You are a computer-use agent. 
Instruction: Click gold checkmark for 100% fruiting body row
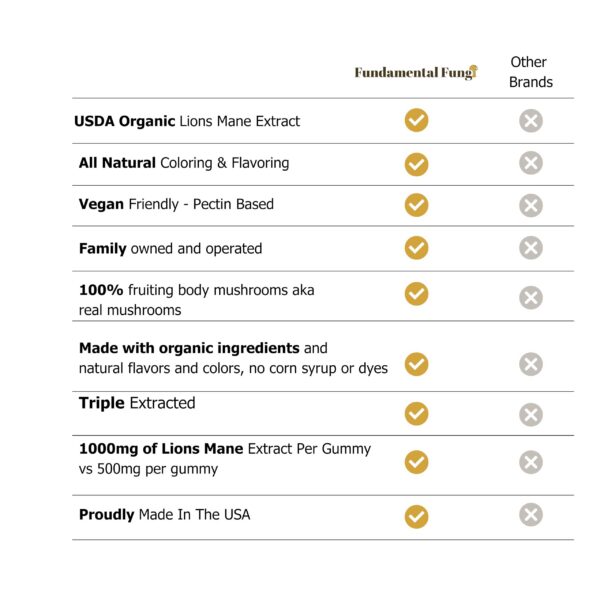[x=416, y=294]
